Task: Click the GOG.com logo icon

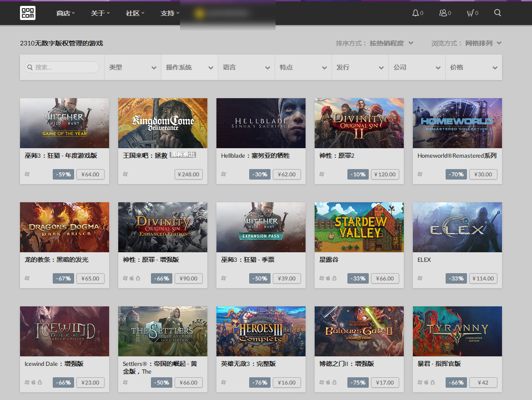Action: [28, 13]
